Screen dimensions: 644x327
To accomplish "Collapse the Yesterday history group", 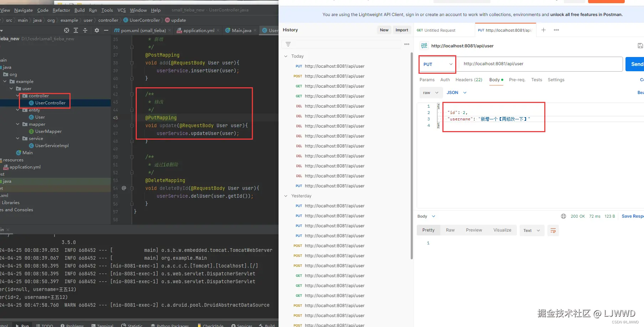I will click(286, 196).
